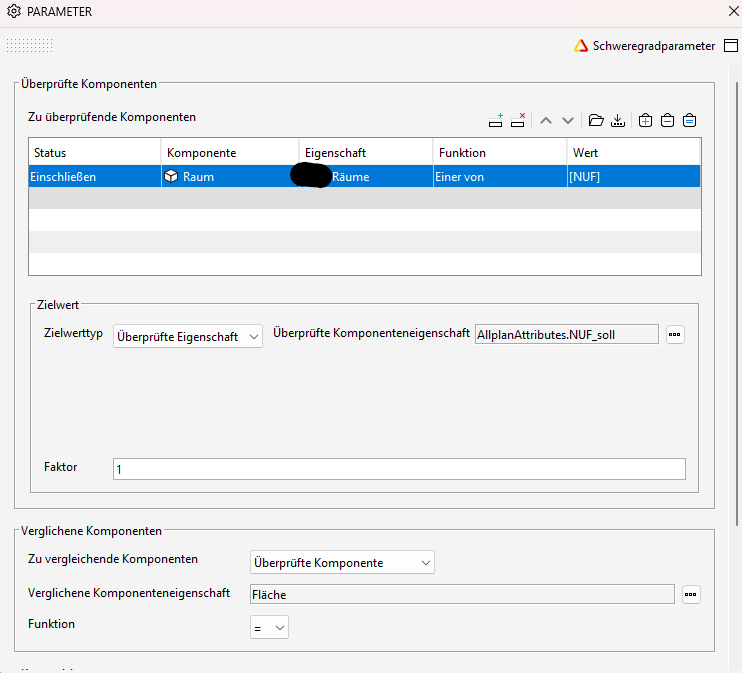Image resolution: width=742 pixels, height=673 pixels.
Task: Toggle window layout icon beside Schweregradparameter
Action: tap(731, 46)
